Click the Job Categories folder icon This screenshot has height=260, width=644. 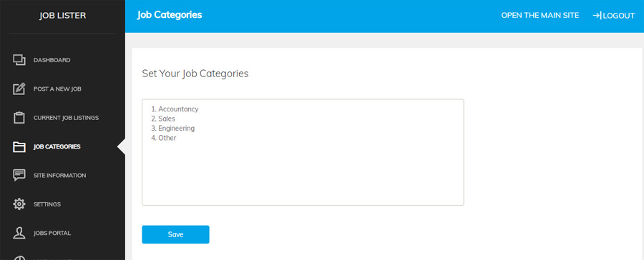pyautogui.click(x=19, y=146)
